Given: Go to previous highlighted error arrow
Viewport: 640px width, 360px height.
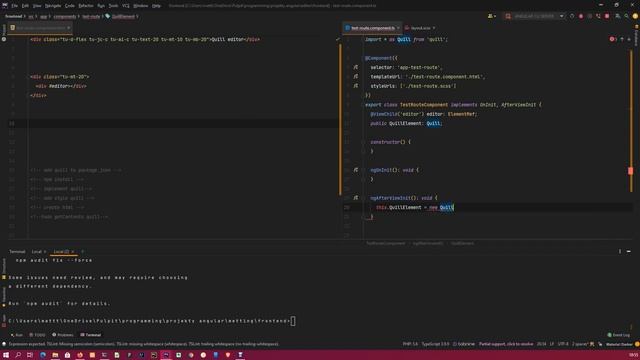Looking at the screenshot, I should (622, 39).
